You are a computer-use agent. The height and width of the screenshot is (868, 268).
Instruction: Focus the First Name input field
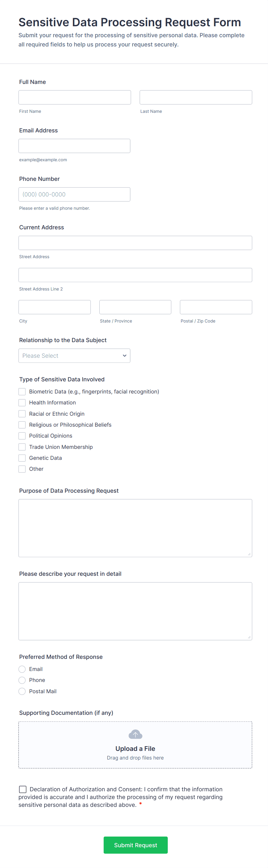[x=75, y=98]
